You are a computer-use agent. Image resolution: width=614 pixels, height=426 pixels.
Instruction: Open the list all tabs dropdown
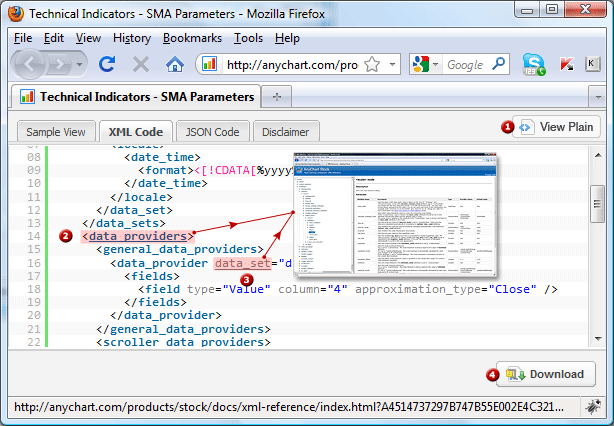click(598, 97)
